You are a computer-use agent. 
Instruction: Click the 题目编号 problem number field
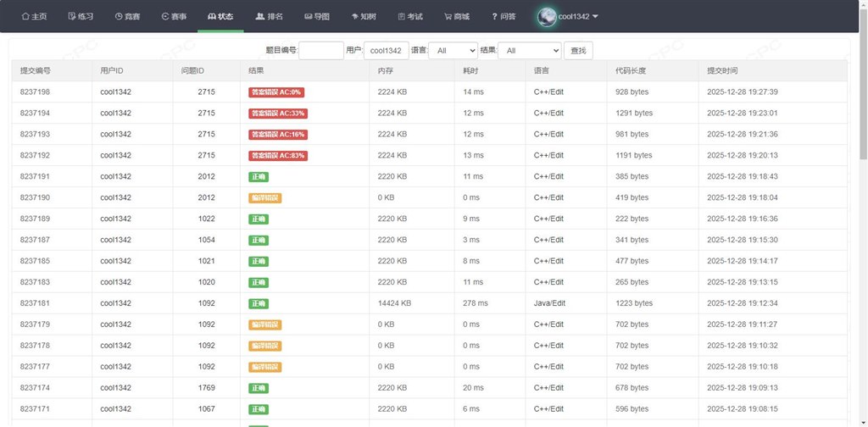[321, 51]
